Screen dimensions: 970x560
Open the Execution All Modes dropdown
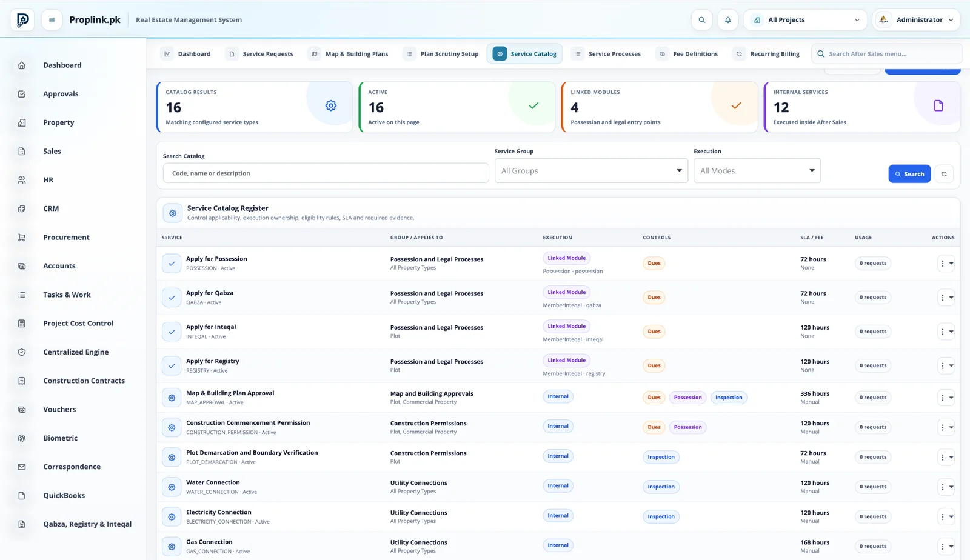757,171
